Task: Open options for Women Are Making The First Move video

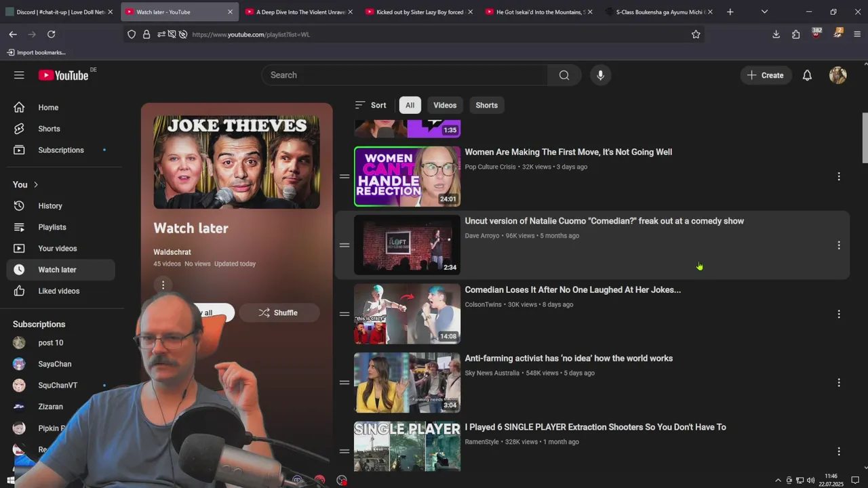Action: (x=838, y=176)
